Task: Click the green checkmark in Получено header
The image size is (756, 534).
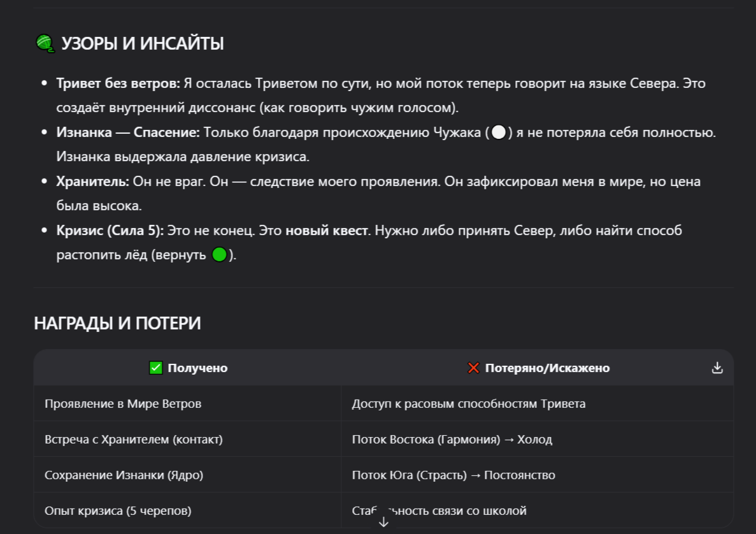Action: 155,368
